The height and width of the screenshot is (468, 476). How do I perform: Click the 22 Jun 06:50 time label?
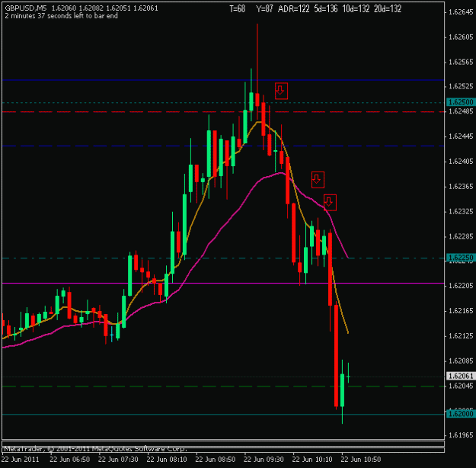tap(69, 459)
